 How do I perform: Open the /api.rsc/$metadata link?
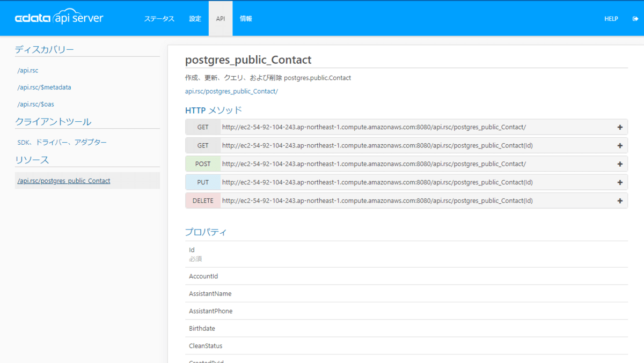44,87
